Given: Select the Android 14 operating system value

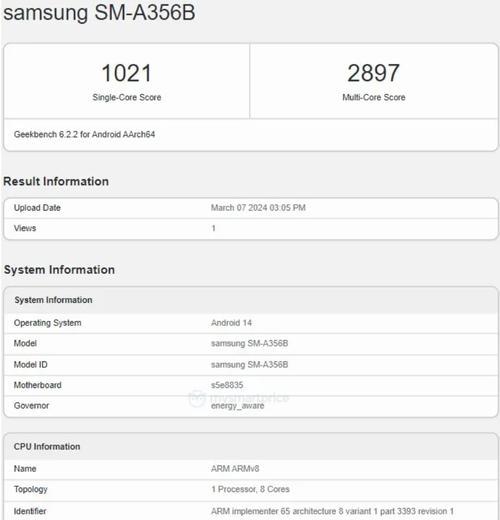Looking at the screenshot, I should 231,323.
